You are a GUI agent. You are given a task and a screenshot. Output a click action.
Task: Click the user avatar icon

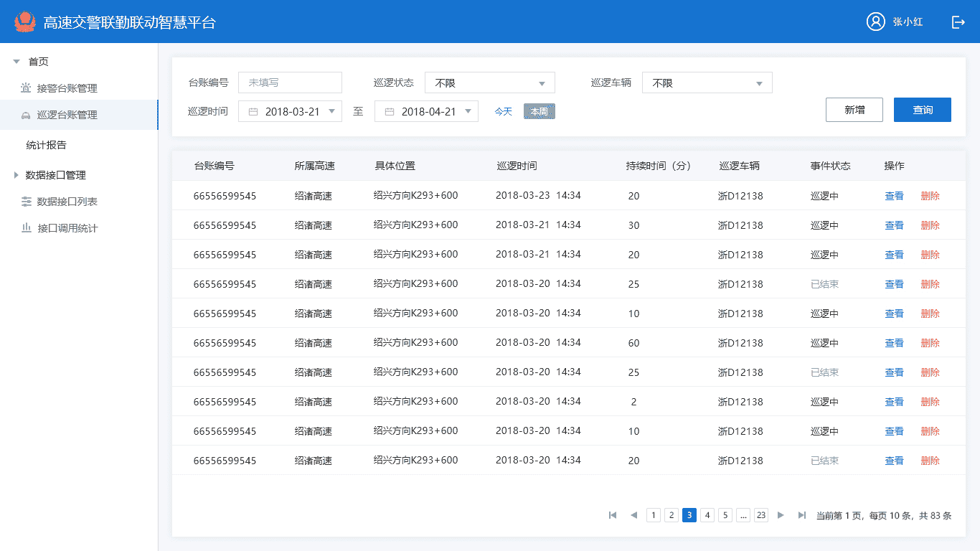tap(875, 22)
